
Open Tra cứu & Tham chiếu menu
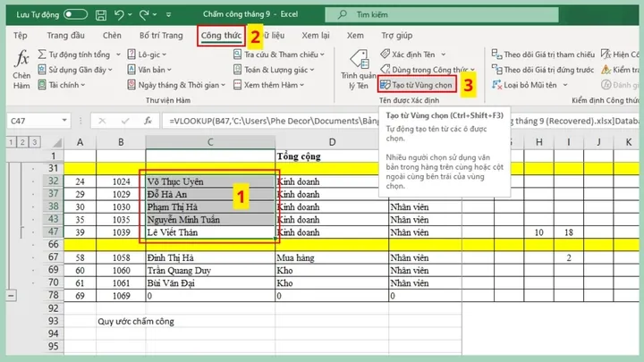278,55
